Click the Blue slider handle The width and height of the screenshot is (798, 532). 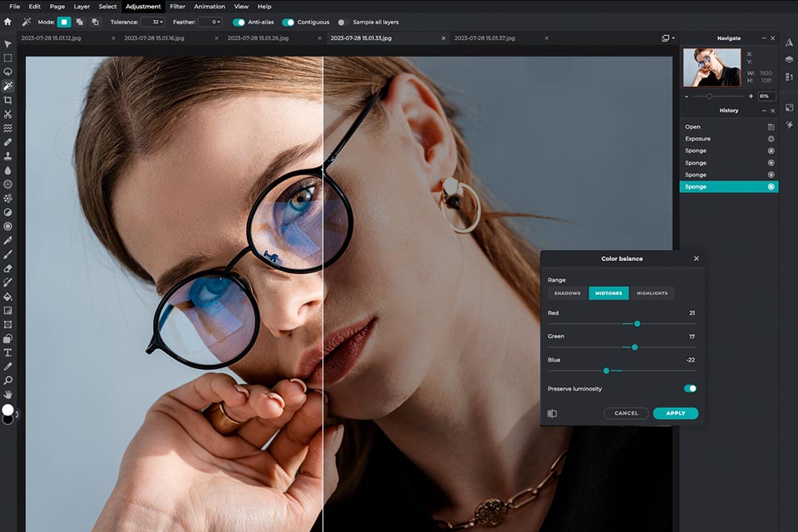click(x=606, y=371)
